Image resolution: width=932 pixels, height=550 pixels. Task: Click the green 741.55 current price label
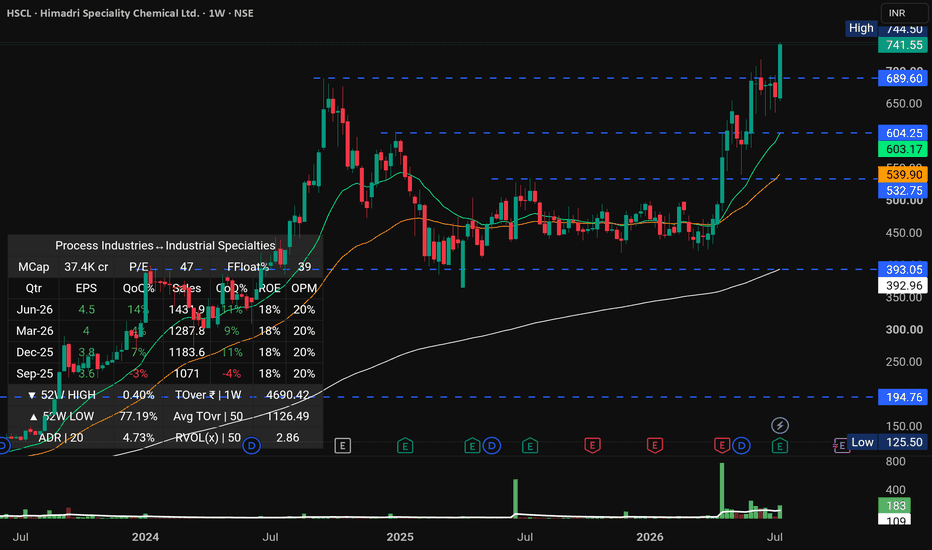(903, 45)
